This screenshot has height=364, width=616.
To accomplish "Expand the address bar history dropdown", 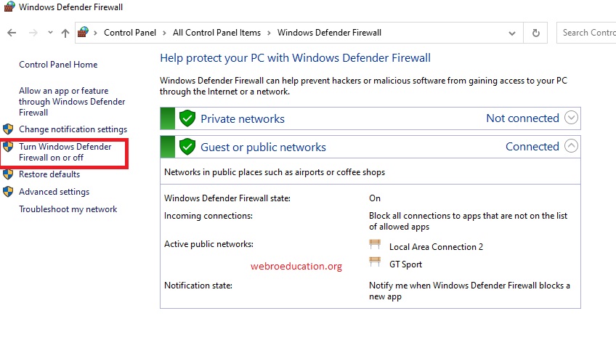I will (512, 33).
